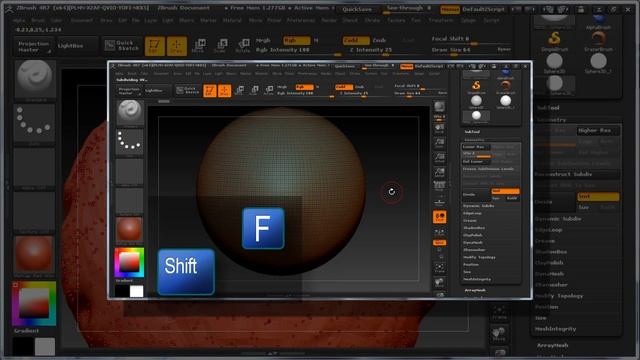640x360 pixels.
Task: Select the black main color swatch
Action: coord(122,291)
